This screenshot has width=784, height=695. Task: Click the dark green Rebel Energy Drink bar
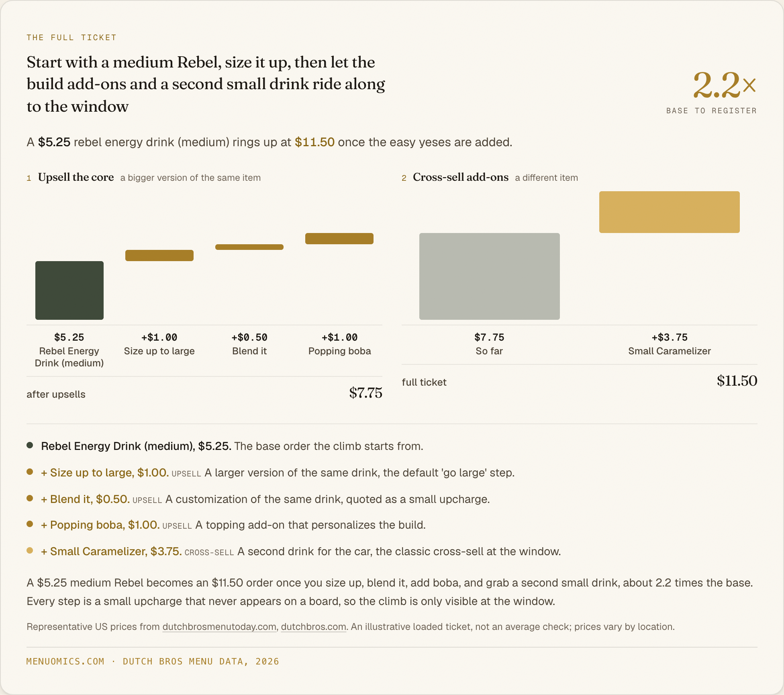(x=69, y=290)
